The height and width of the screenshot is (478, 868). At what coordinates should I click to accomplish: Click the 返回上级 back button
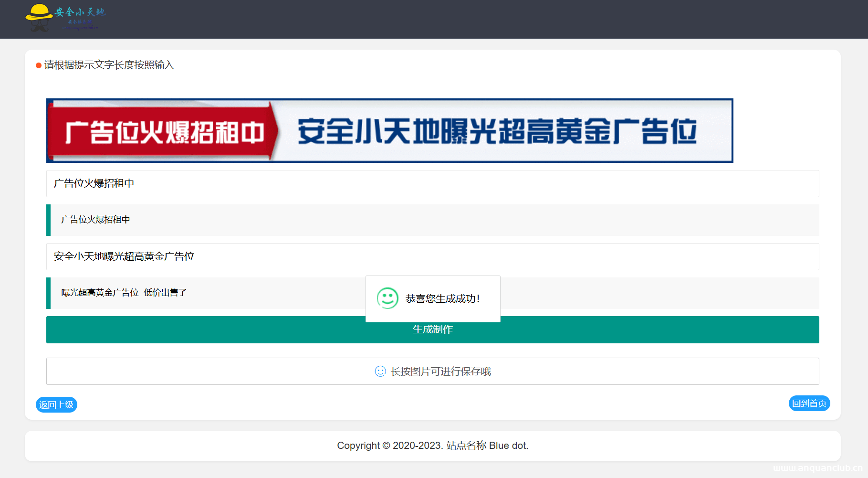click(x=56, y=405)
